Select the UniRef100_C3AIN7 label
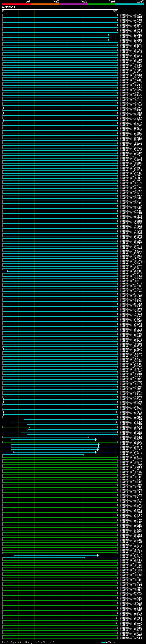This screenshot has width=146, height=644. (x=131, y=635)
